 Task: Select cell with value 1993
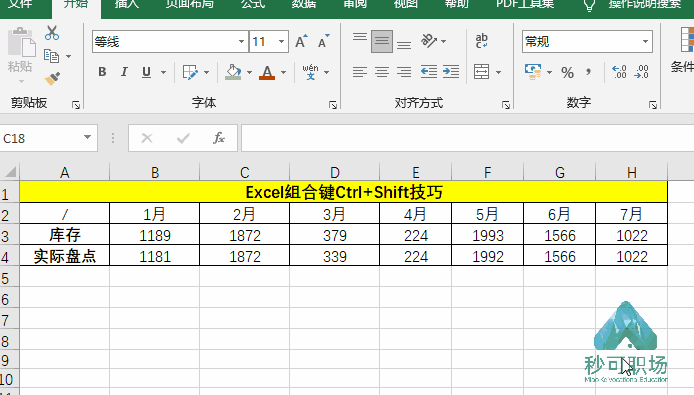(488, 235)
